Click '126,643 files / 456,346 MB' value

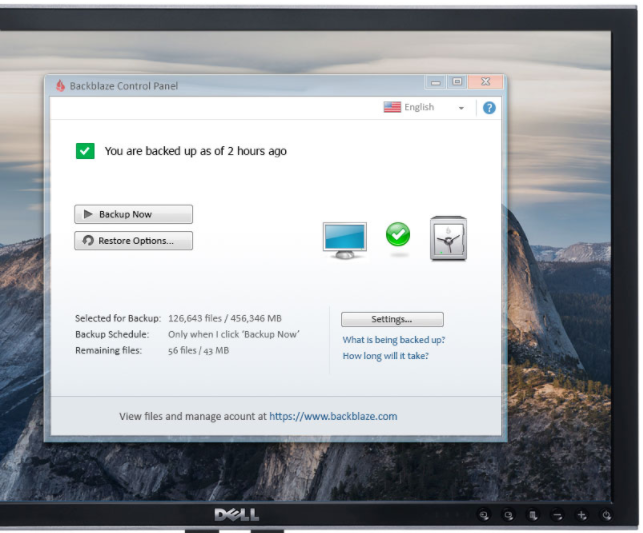(x=225, y=318)
